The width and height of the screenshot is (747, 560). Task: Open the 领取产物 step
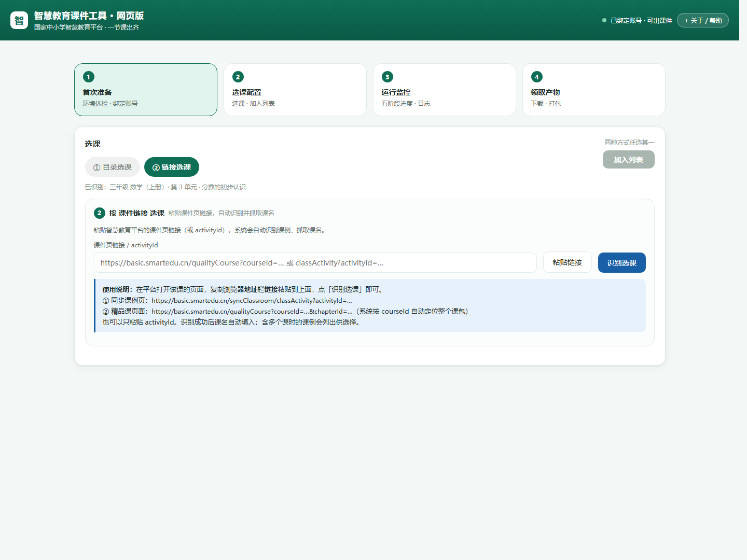pyautogui.click(x=594, y=90)
